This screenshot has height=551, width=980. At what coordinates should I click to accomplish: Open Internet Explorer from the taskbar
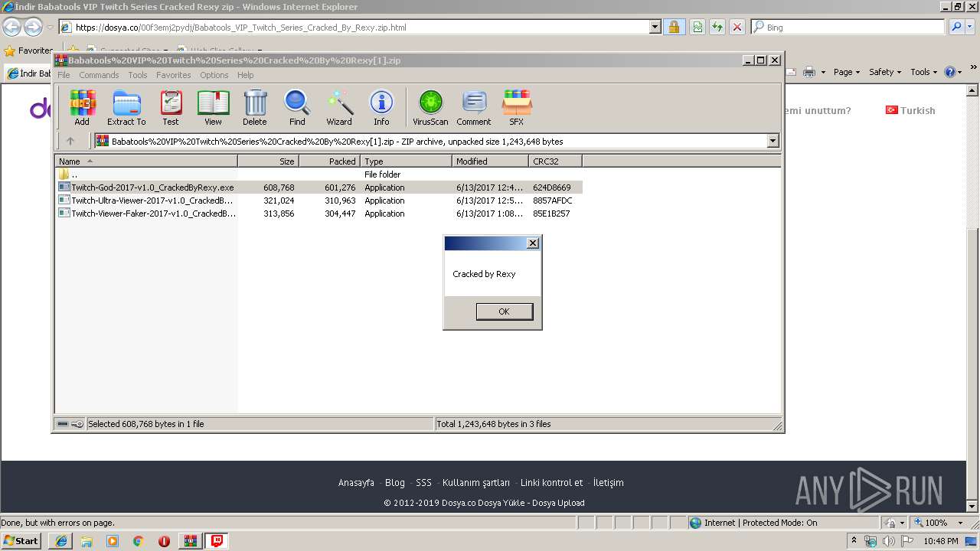pos(61,541)
